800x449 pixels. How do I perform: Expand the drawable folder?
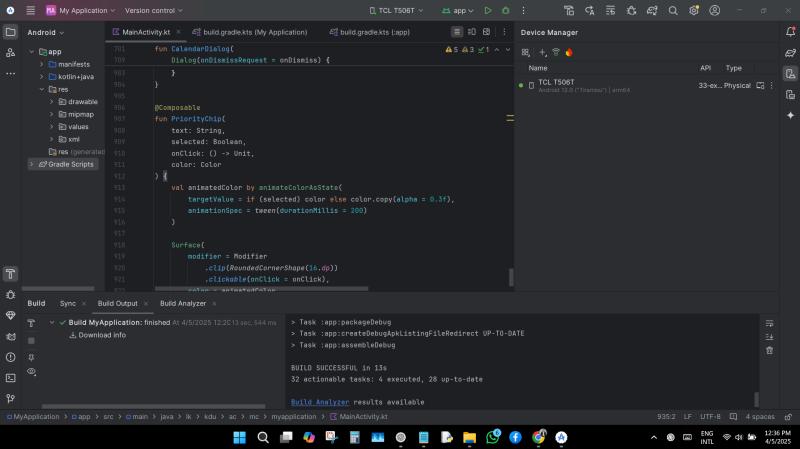coord(52,102)
